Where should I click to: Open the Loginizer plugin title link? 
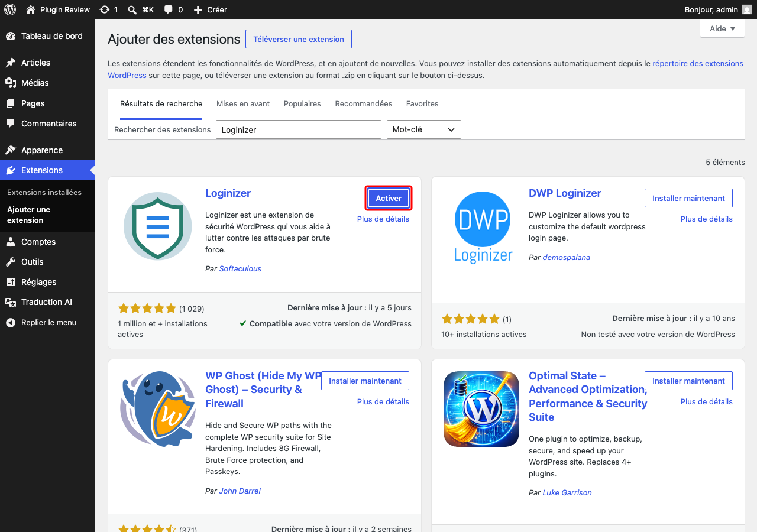(x=228, y=193)
